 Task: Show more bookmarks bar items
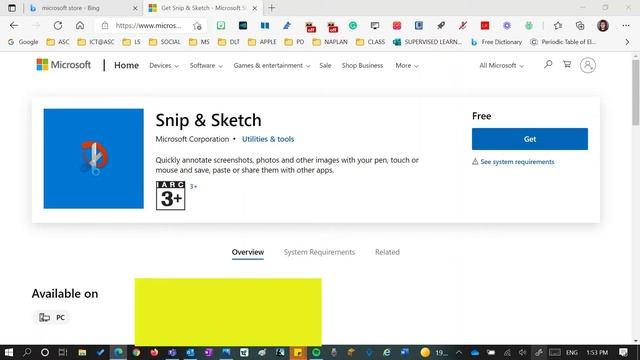click(627, 42)
